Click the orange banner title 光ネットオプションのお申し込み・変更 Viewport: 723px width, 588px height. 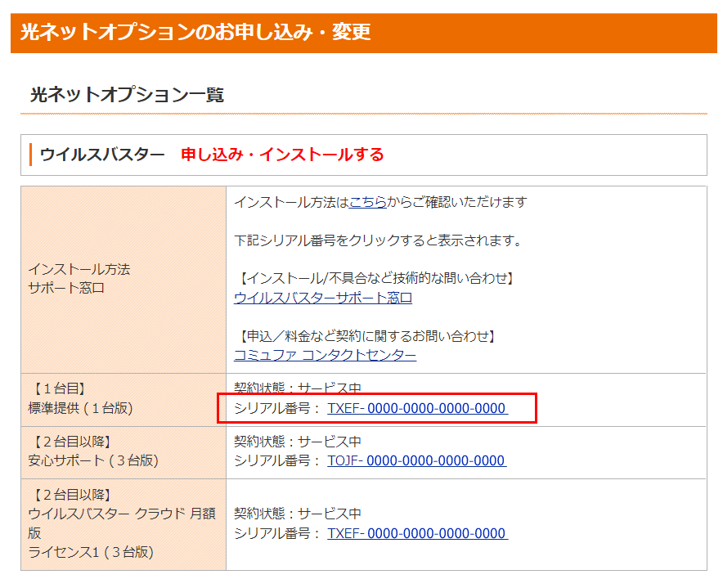click(195, 32)
